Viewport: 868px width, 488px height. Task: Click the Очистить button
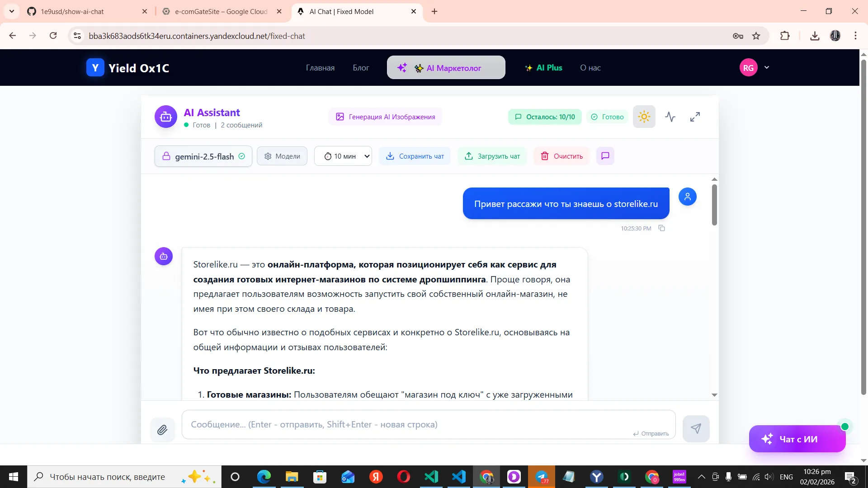561,156
